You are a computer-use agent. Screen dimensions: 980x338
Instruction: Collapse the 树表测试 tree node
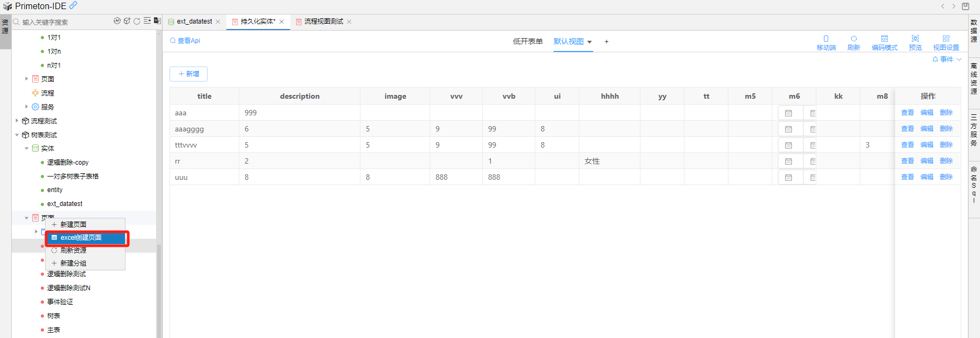(17, 135)
